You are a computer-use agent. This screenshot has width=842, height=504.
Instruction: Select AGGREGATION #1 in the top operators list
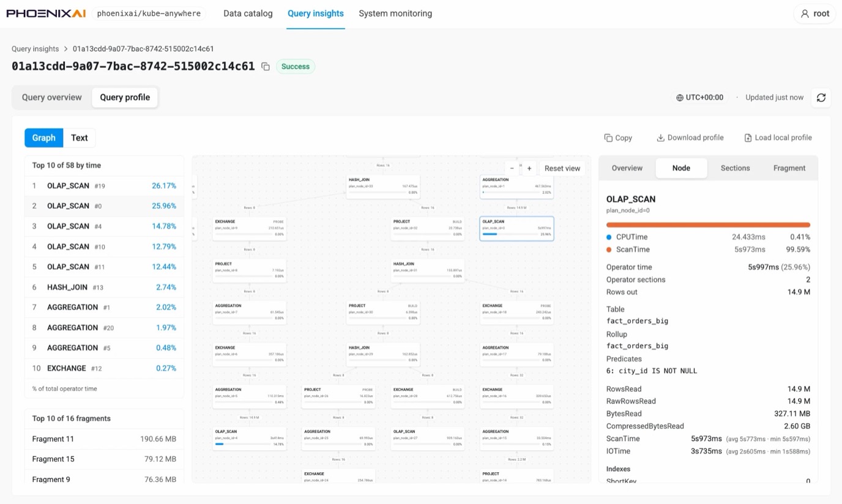(104, 307)
